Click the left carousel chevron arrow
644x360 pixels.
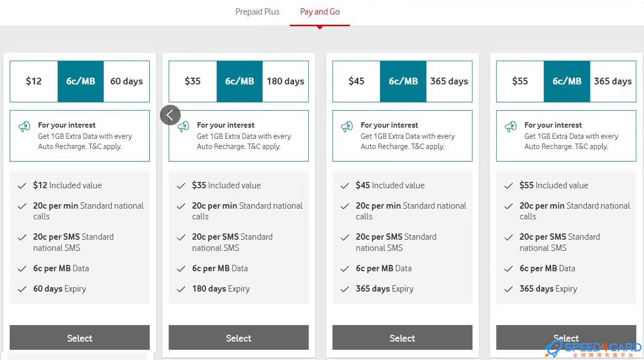170,115
